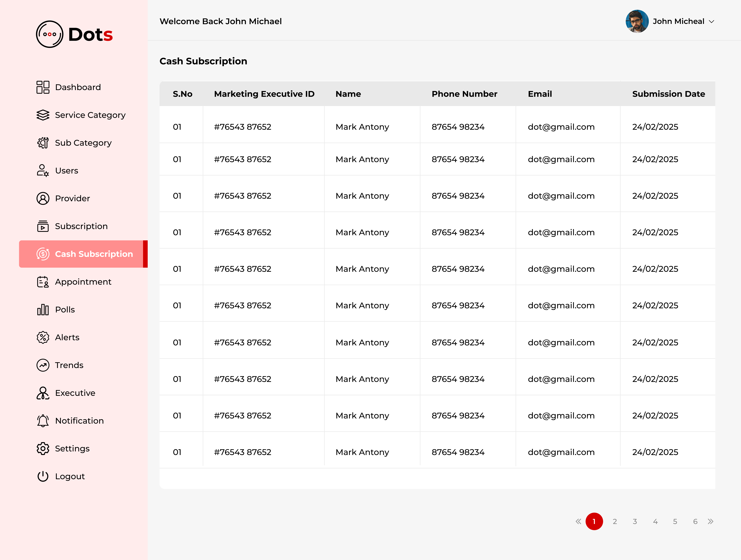
Task: Click the Name column header
Action: coord(348,94)
